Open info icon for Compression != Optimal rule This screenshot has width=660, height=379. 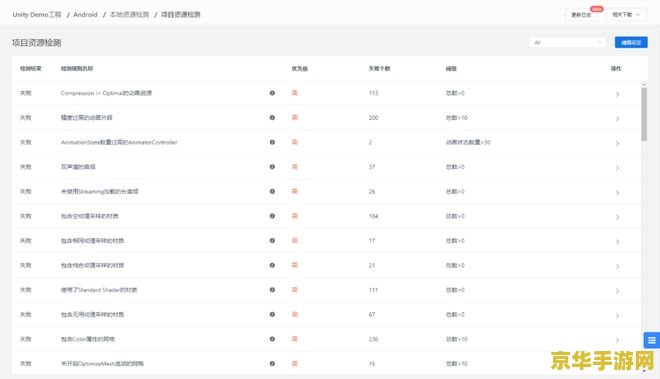272,93
